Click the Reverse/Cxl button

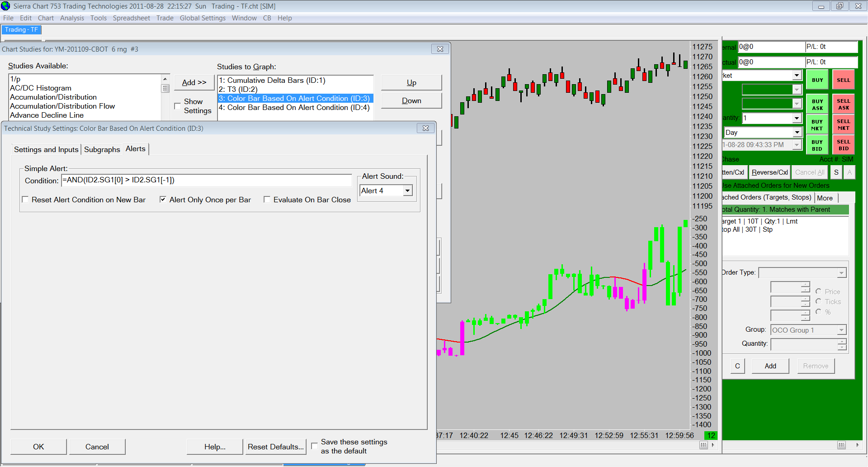pyautogui.click(x=769, y=172)
